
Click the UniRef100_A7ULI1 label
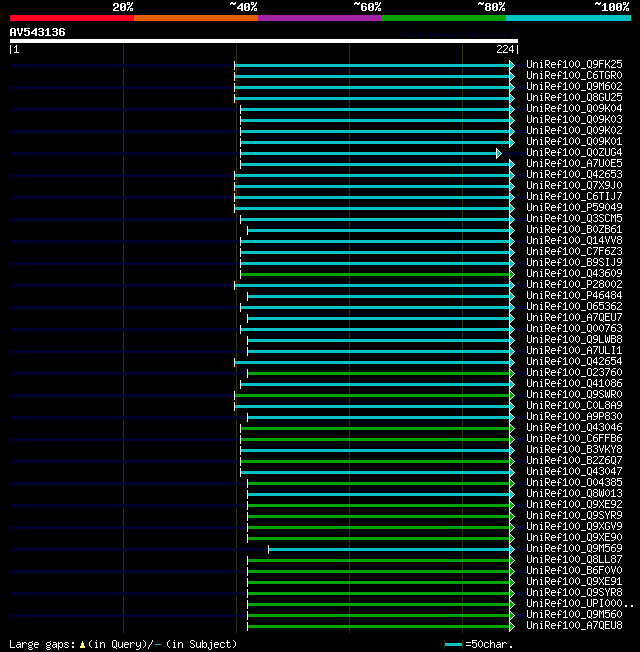pos(574,351)
